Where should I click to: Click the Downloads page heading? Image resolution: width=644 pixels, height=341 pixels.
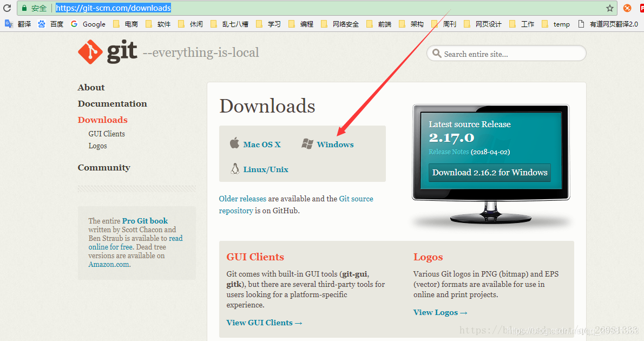pos(267,106)
